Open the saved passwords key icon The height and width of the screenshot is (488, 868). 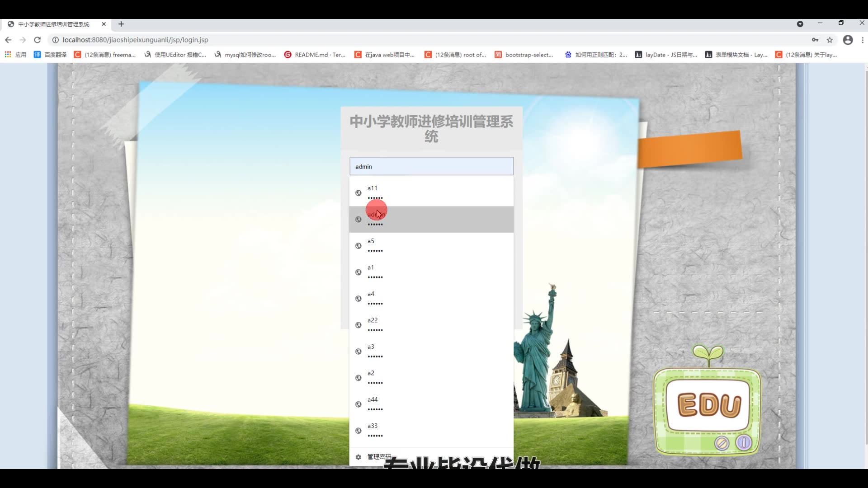[815, 40]
